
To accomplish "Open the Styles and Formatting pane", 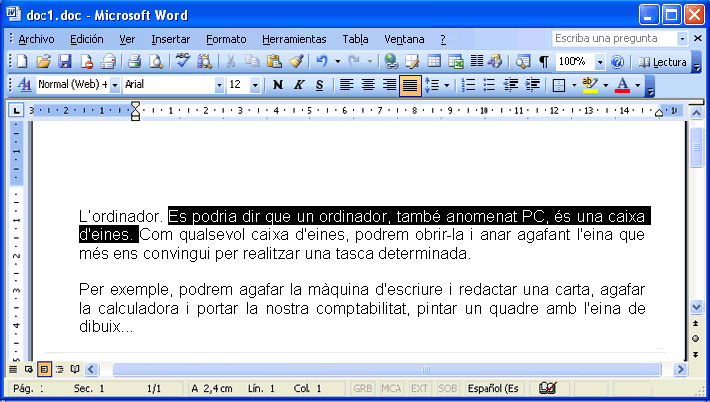I will (x=24, y=85).
